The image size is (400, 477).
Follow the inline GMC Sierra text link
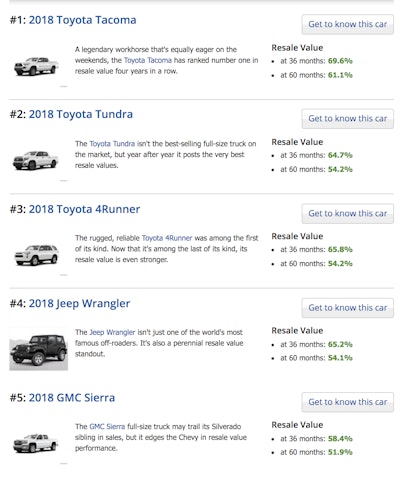pyautogui.click(x=107, y=427)
